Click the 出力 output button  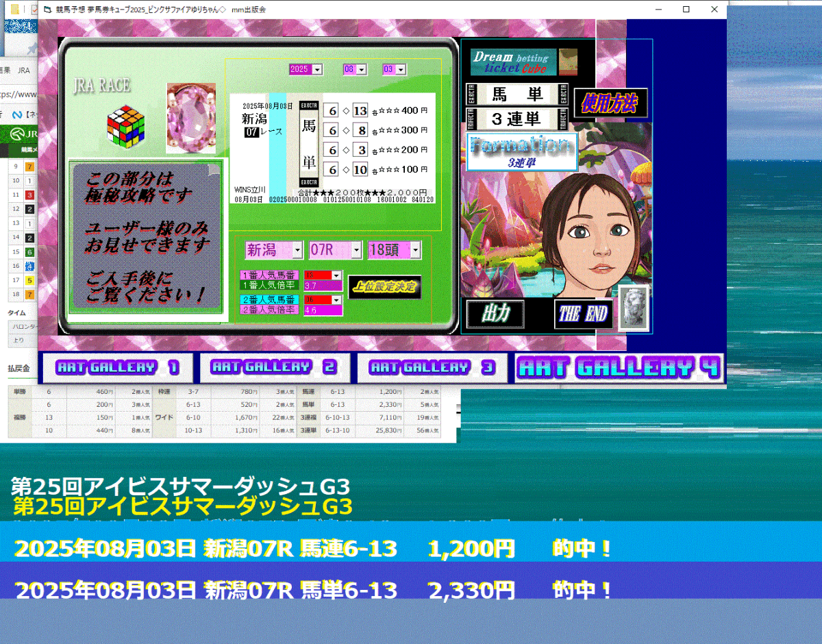[495, 314]
